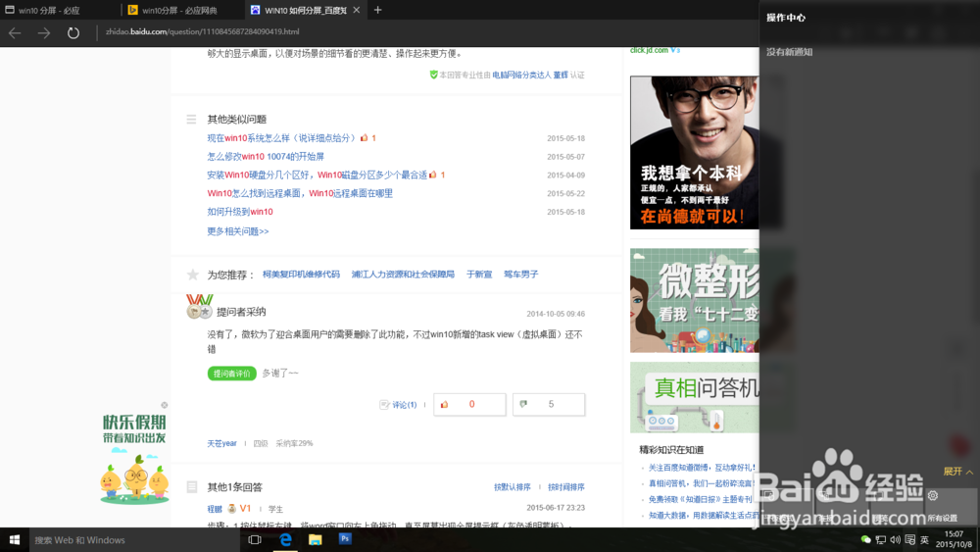Go back with the browser back arrow
The image size is (980, 552).
click(x=15, y=32)
